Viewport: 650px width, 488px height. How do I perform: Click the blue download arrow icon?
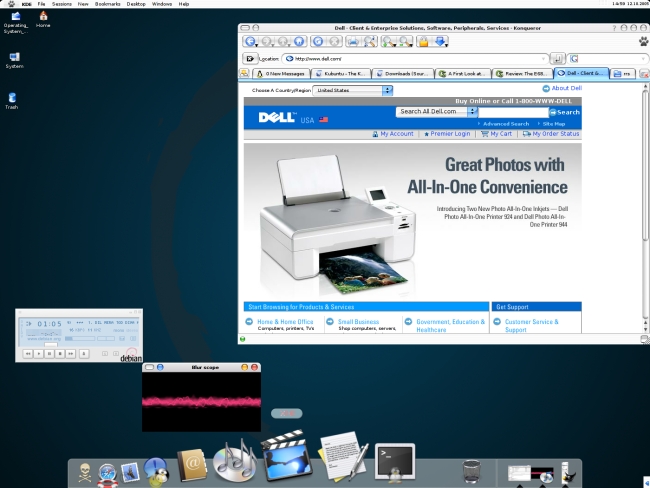(441, 41)
